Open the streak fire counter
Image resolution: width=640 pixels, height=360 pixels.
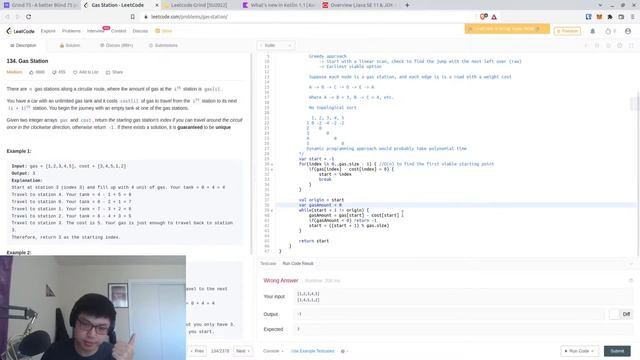click(x=610, y=31)
